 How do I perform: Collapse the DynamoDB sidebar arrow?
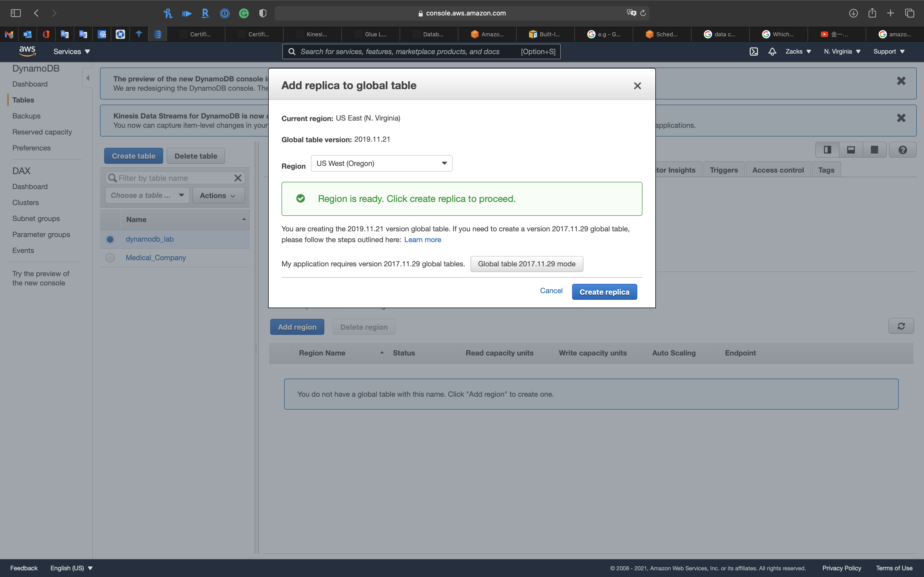(x=87, y=78)
